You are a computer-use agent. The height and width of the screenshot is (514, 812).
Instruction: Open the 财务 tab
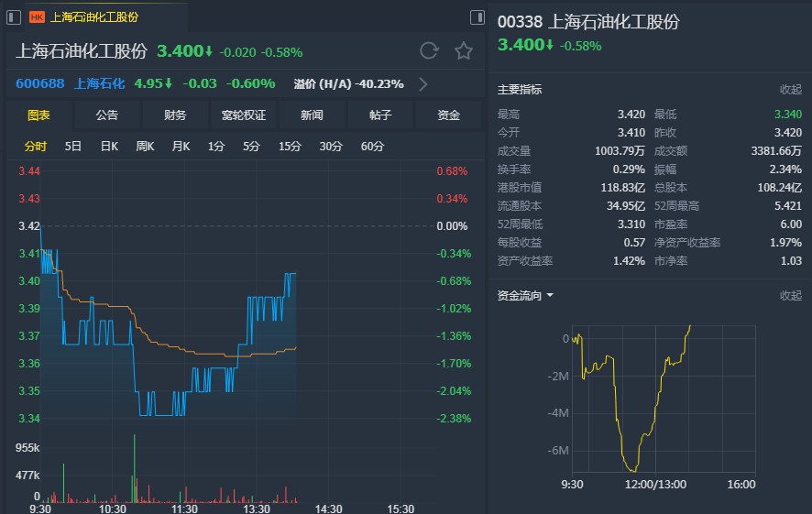pos(175,115)
